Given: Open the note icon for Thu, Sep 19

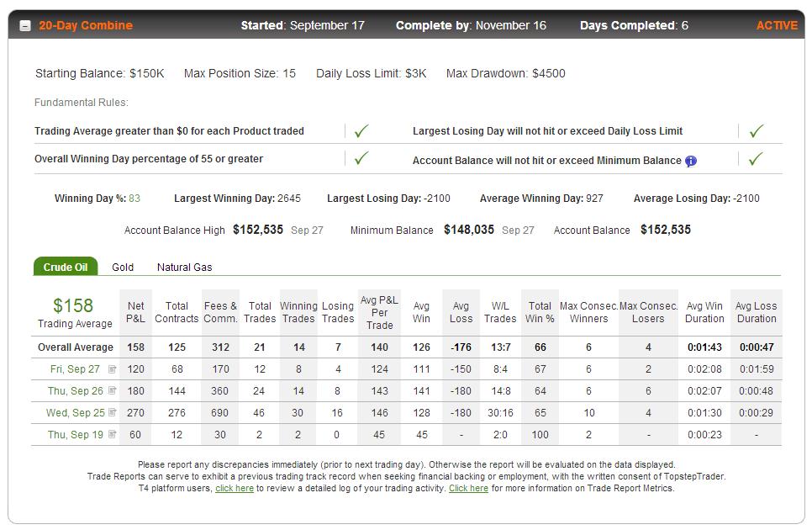Looking at the screenshot, I should 113,434.
